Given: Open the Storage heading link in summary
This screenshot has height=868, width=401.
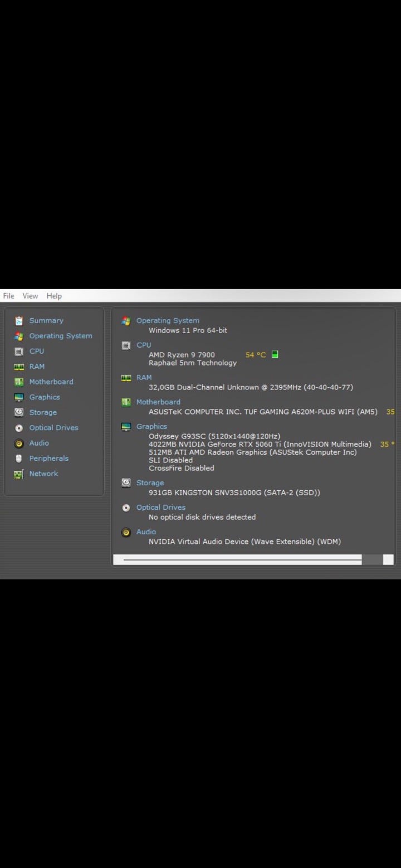Looking at the screenshot, I should click(150, 483).
